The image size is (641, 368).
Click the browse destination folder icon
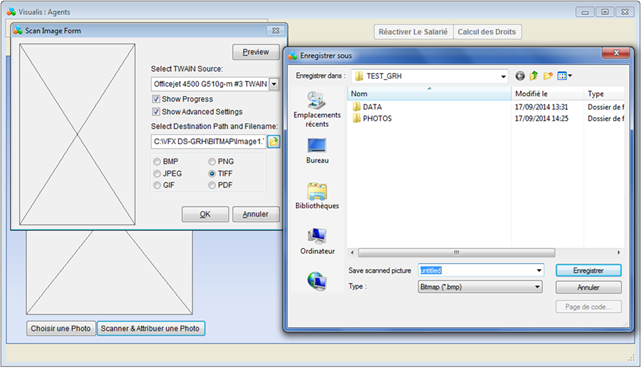[x=273, y=141]
